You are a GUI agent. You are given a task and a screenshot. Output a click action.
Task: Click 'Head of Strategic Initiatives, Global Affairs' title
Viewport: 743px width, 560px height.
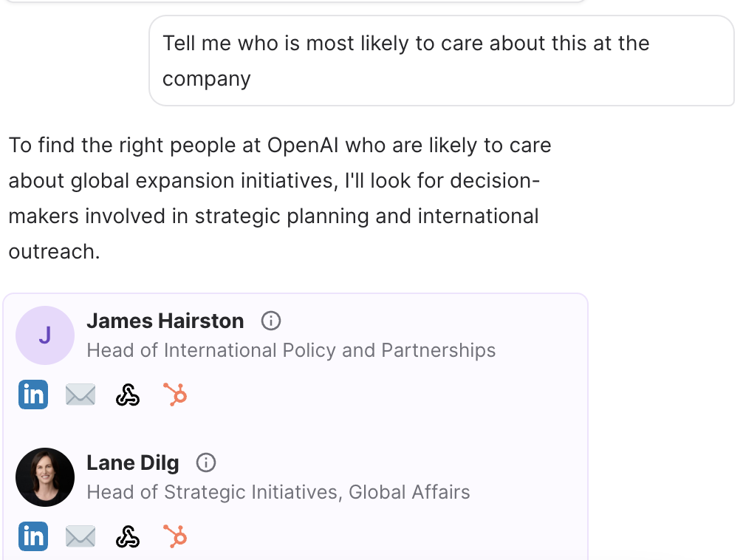pyautogui.click(x=278, y=492)
